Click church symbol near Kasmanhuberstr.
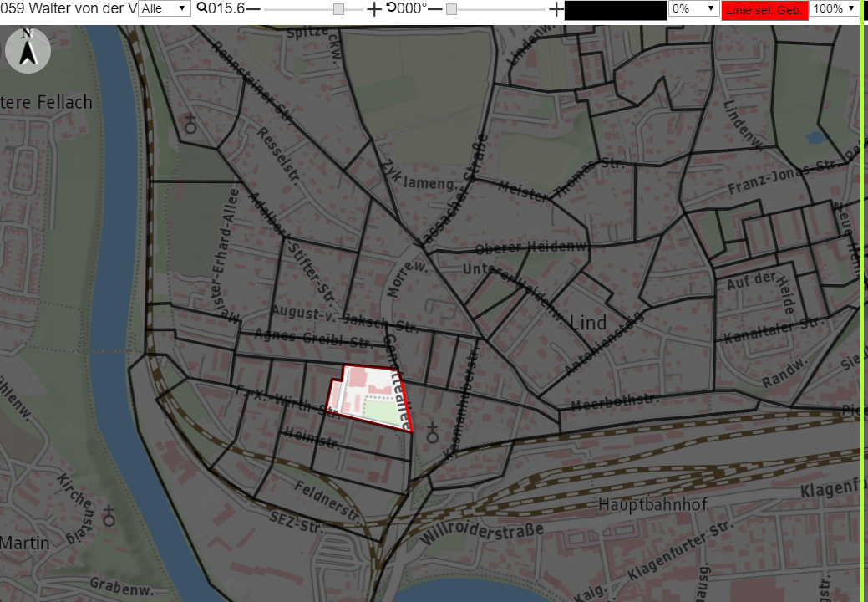Image resolution: width=868 pixels, height=602 pixels. click(433, 434)
